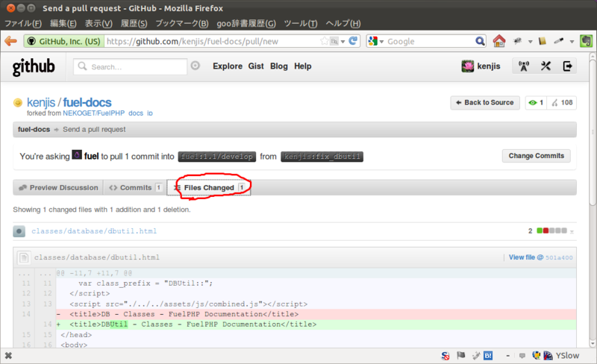Log out using the exit icon
Image resolution: width=597 pixels, height=364 pixels.
click(x=567, y=66)
